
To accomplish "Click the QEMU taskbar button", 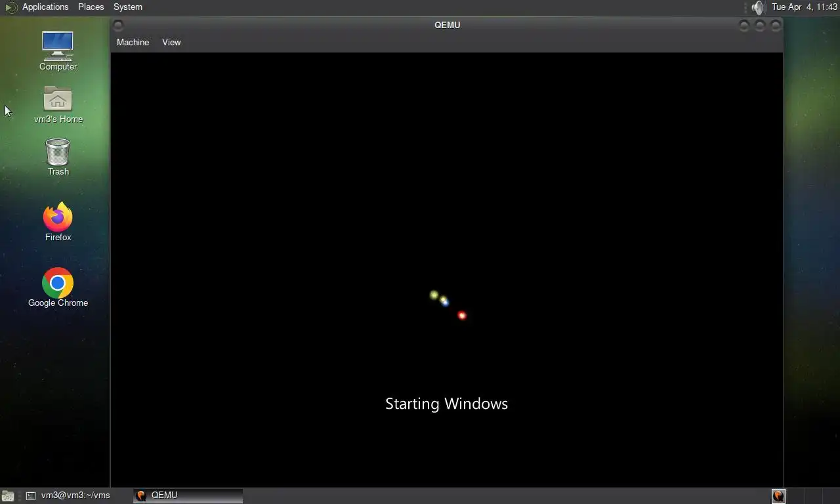I will (x=188, y=495).
